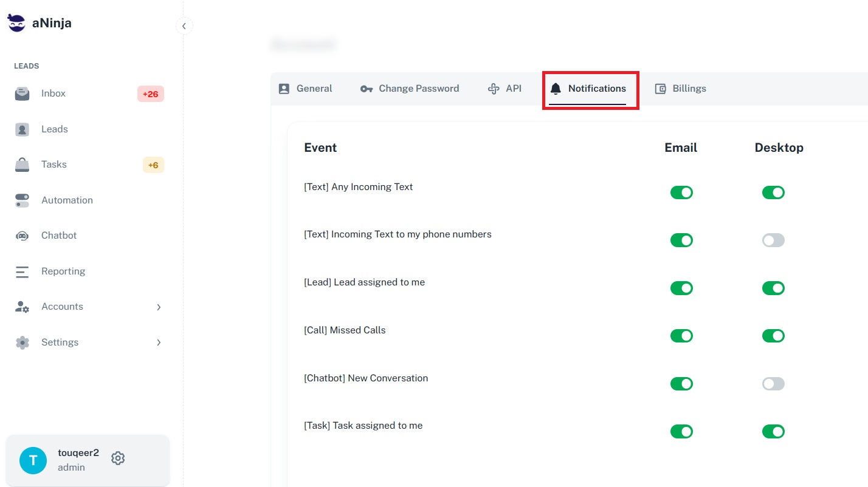The width and height of the screenshot is (868, 487).
Task: Click the aNinja ninja logo icon
Action: click(16, 24)
